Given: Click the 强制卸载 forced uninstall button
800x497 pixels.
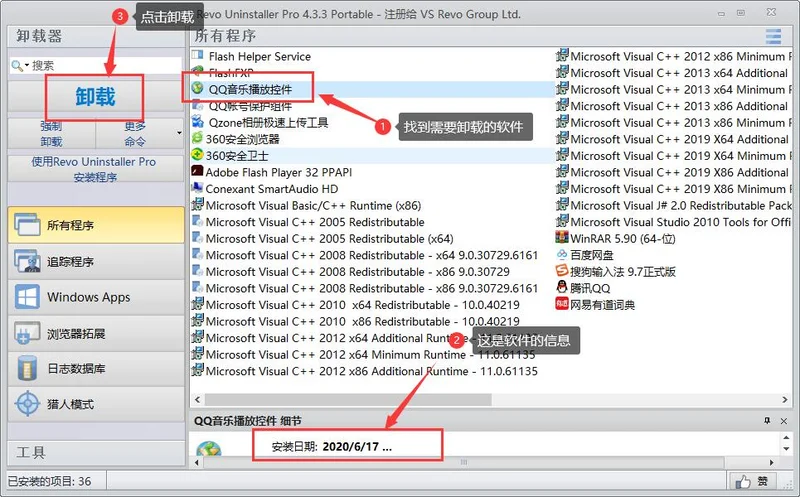Looking at the screenshot, I should point(52,134).
